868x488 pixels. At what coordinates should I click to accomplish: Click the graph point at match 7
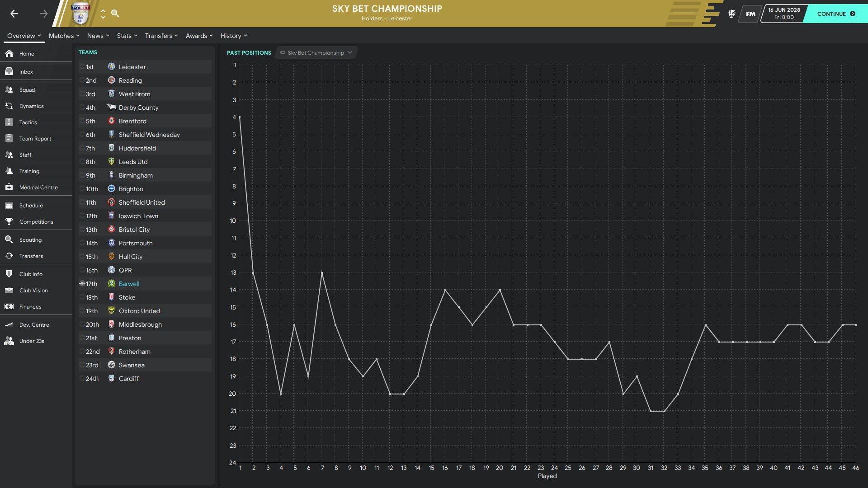(322, 273)
